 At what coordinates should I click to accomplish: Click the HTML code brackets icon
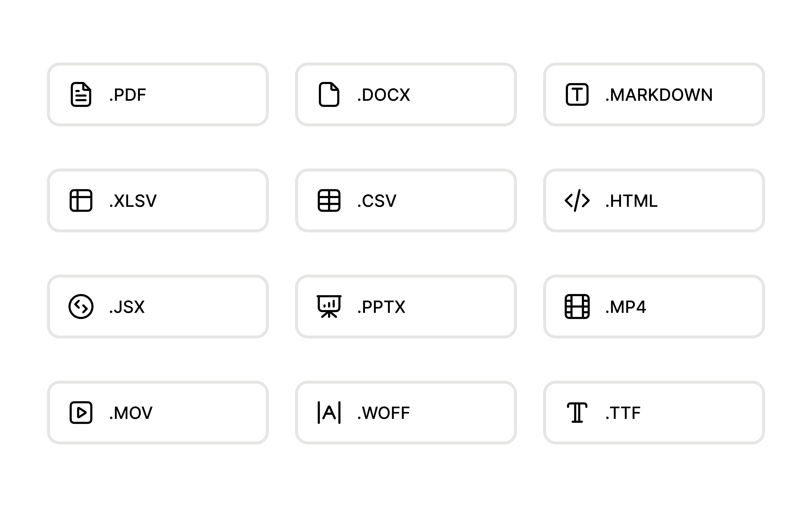577,200
